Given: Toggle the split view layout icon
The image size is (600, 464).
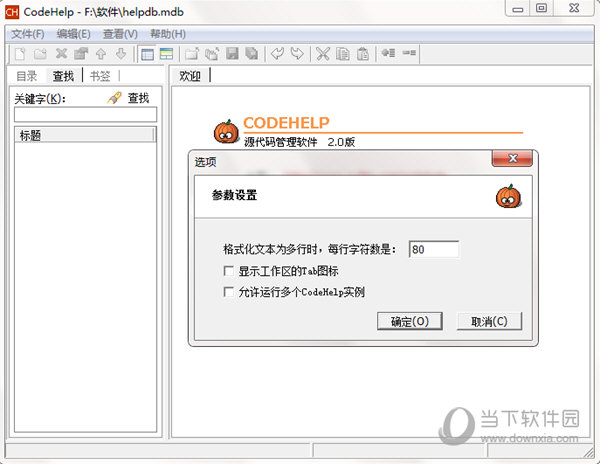Looking at the screenshot, I should coord(166,54).
